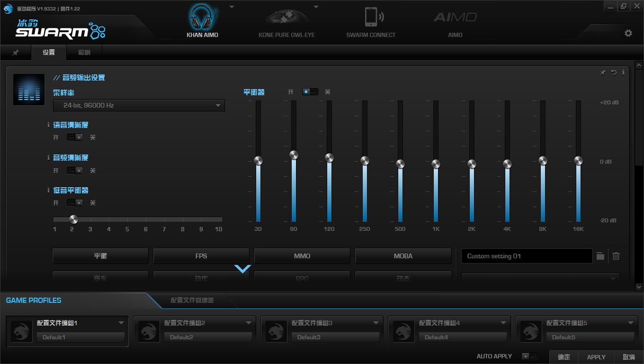Open Swarm Connect phone icon
Screen dimensions: 644x364
[x=371, y=17]
